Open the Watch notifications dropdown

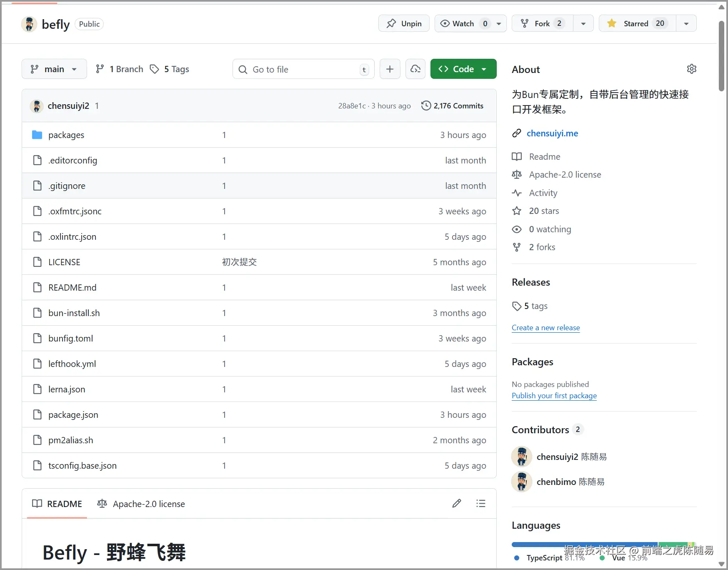tap(470, 23)
